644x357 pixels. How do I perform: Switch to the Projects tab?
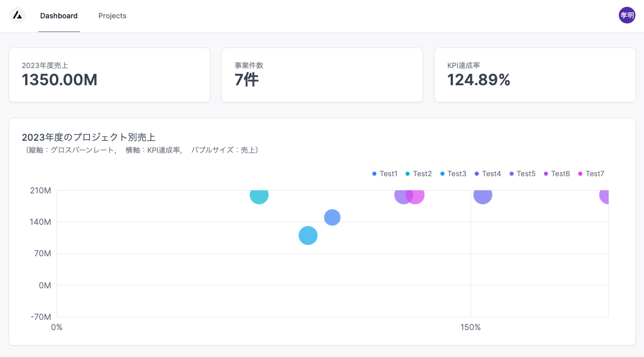[112, 15]
